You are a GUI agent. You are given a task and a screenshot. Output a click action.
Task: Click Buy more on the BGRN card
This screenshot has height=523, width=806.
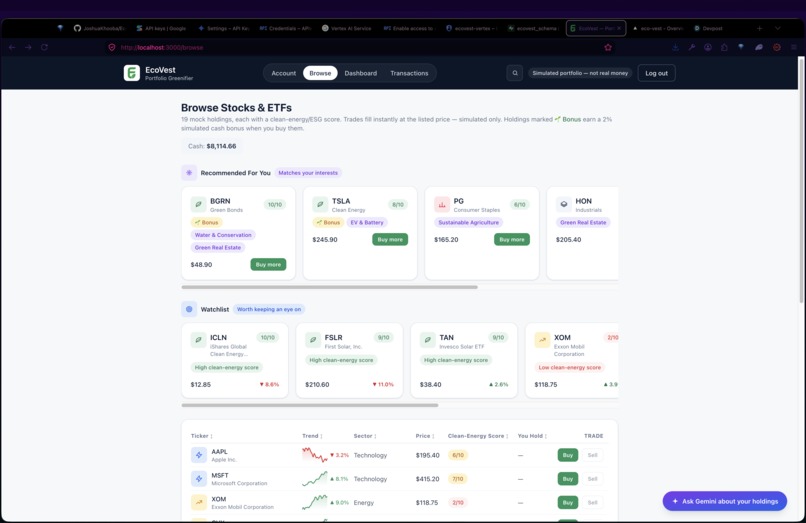pyautogui.click(x=268, y=264)
